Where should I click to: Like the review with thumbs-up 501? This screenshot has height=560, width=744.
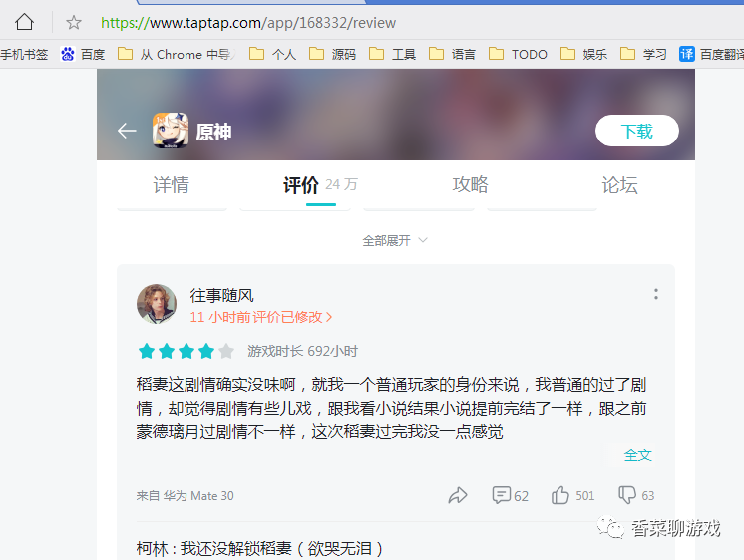pyautogui.click(x=572, y=495)
